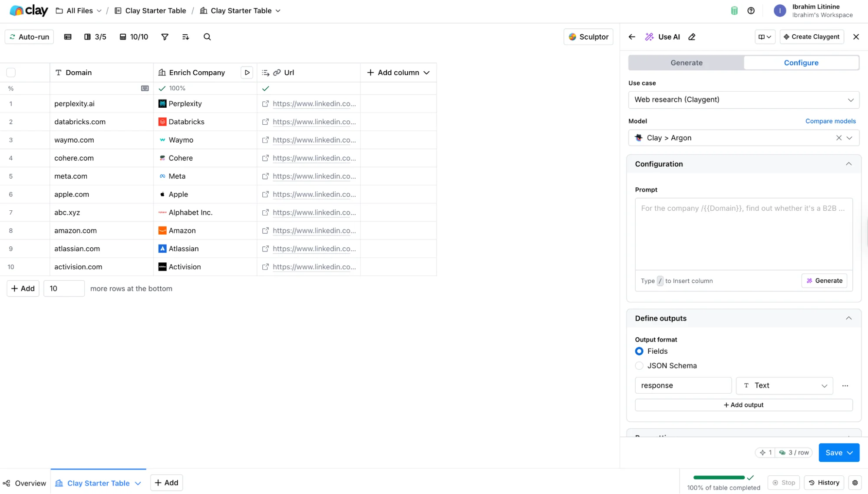Open the row height view icon

pyautogui.click(x=68, y=37)
